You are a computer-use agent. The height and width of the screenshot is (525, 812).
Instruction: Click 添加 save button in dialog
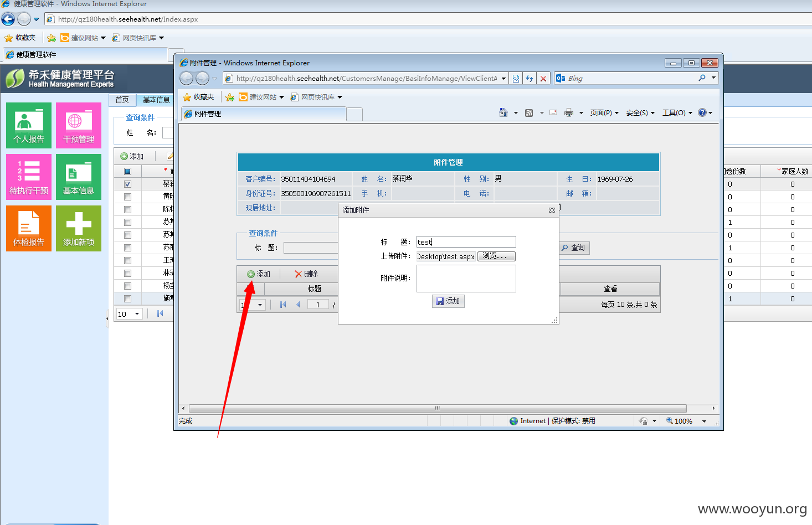coord(448,301)
